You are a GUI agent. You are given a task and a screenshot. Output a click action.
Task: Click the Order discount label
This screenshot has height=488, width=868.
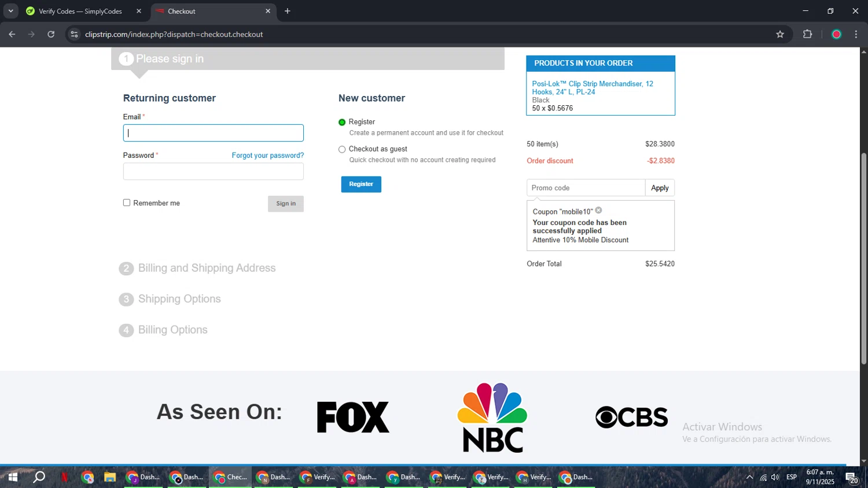pos(550,161)
